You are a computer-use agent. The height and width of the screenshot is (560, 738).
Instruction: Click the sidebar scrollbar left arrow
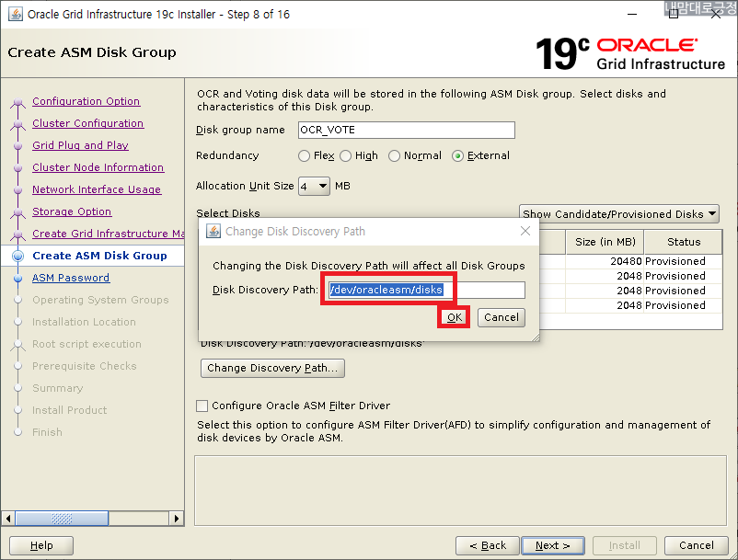(8, 519)
